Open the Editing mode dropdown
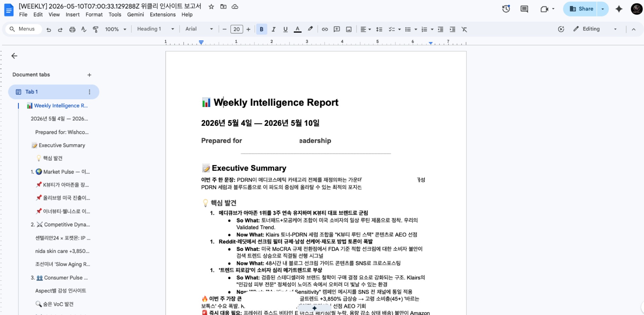The image size is (644, 315). (595, 29)
